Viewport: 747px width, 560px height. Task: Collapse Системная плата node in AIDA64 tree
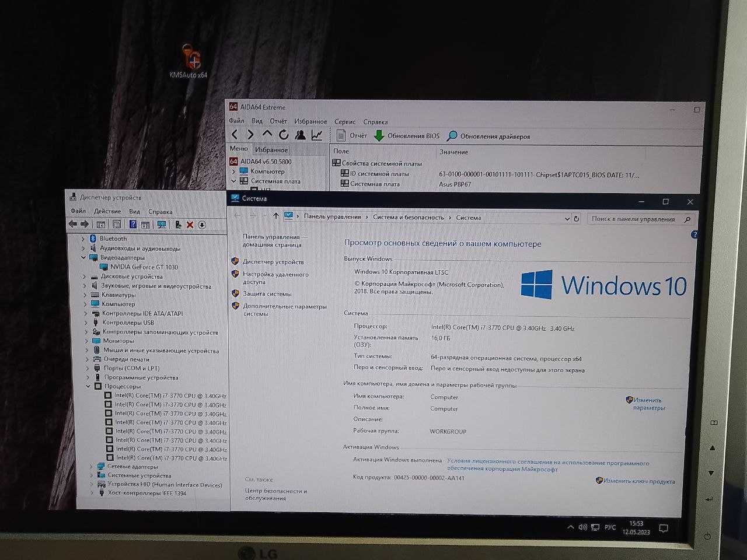pos(233,181)
